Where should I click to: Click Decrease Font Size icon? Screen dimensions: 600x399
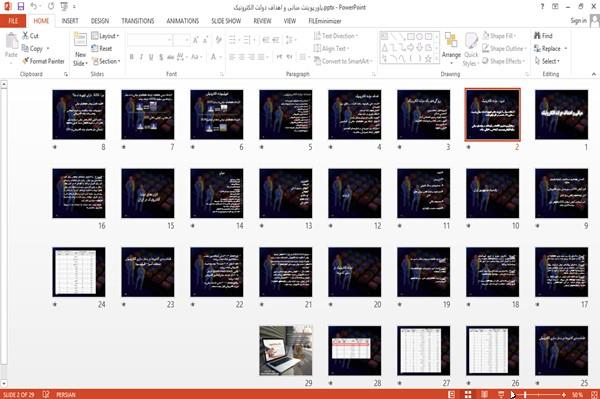pos(205,40)
